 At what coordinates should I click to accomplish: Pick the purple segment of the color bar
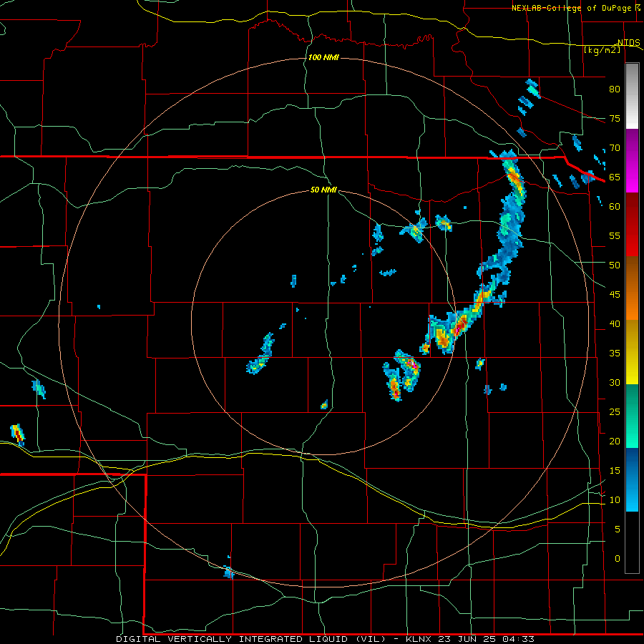(632, 145)
